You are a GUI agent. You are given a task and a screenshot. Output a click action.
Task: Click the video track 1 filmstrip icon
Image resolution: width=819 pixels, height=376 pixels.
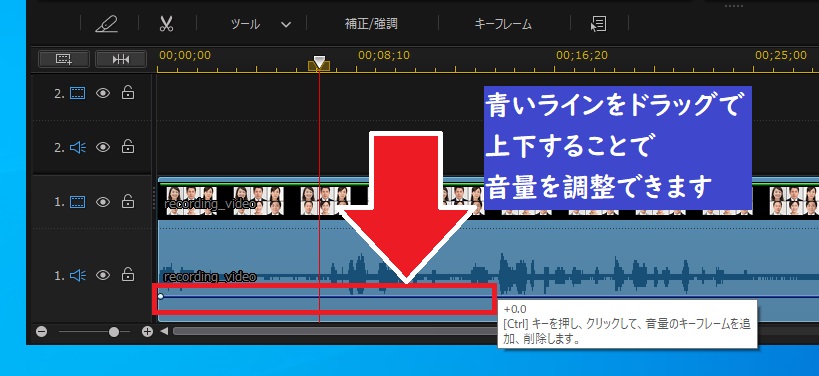pos(77,202)
